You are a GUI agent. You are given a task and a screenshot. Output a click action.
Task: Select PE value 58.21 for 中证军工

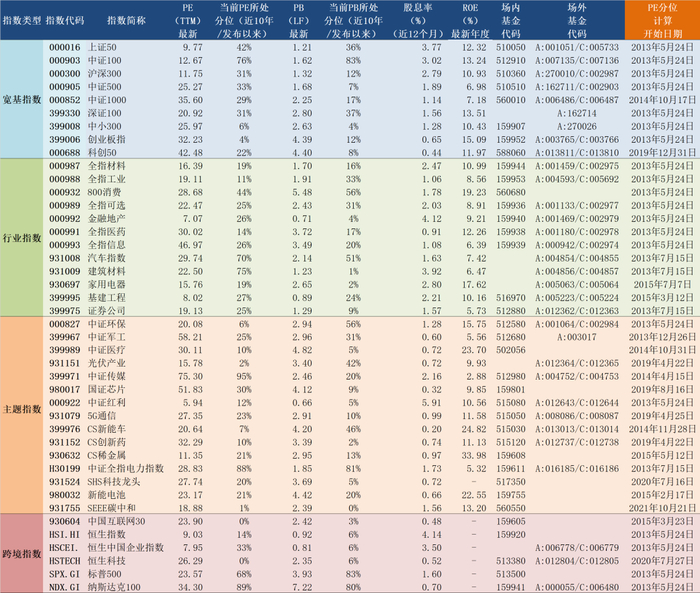pyautogui.click(x=190, y=337)
